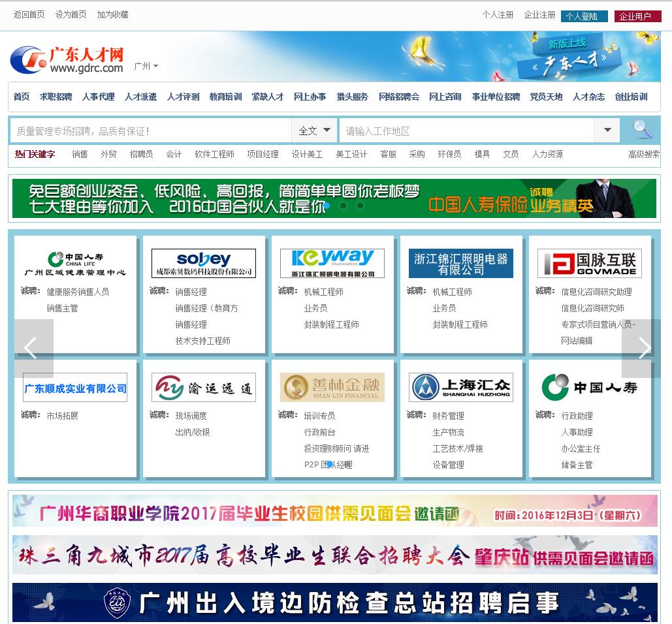This screenshot has height=624, width=672.
Task: Open 上海汇众 company logo
Action: click(460, 387)
